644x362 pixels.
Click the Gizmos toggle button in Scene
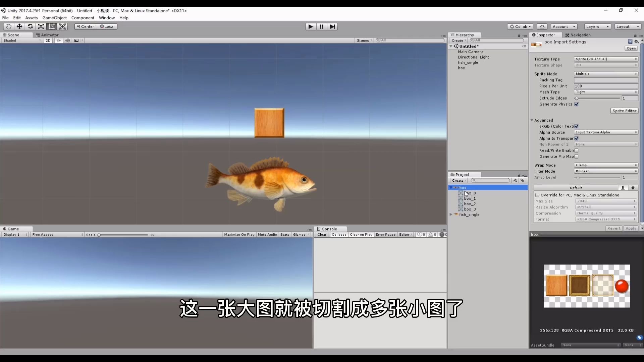(x=362, y=40)
